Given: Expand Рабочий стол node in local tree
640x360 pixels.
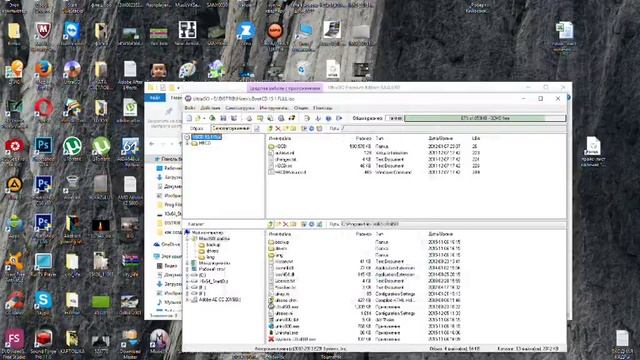Looking at the screenshot, I should 188,269.
